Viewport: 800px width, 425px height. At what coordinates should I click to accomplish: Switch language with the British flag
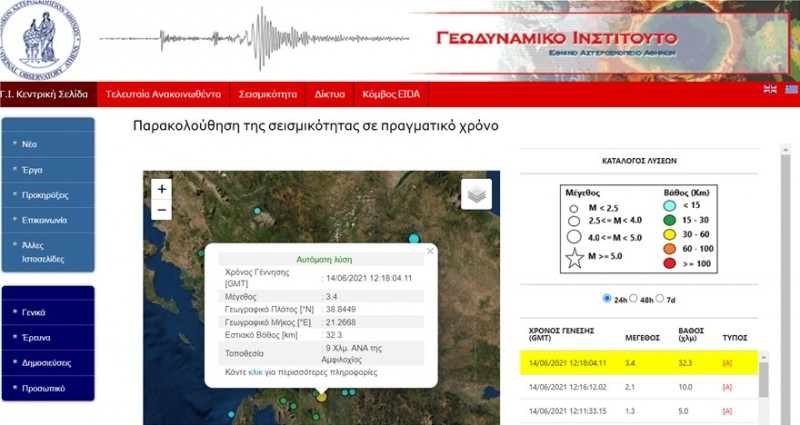[x=770, y=90]
